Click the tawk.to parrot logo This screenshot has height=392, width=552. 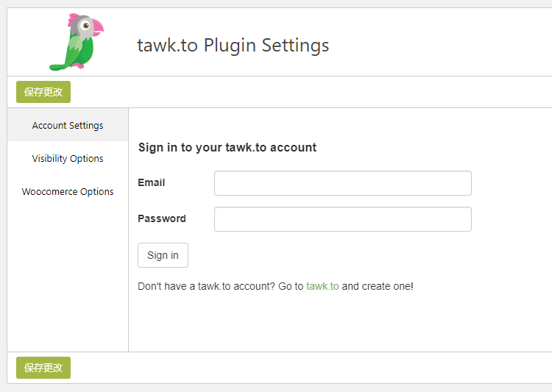click(x=77, y=42)
